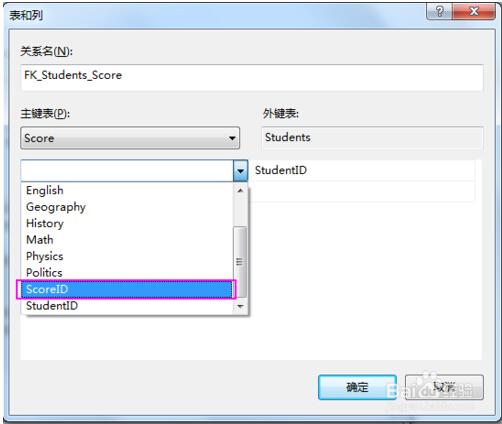
Task: Expand the primary key column combo box arrow
Action: tap(240, 171)
